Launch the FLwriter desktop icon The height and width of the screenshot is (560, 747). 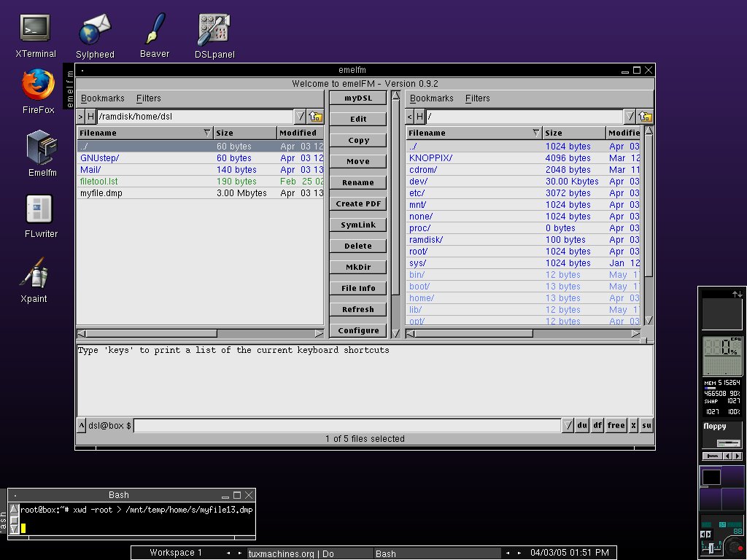[x=41, y=216]
